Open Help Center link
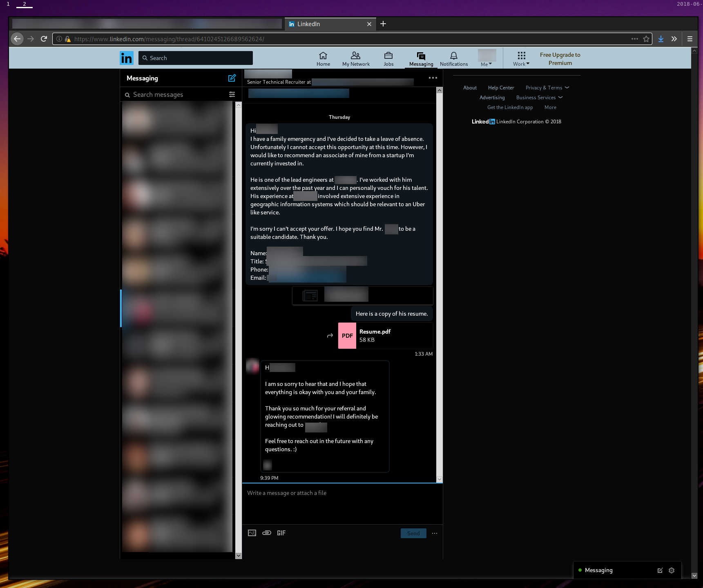703x588 pixels. 501,88
